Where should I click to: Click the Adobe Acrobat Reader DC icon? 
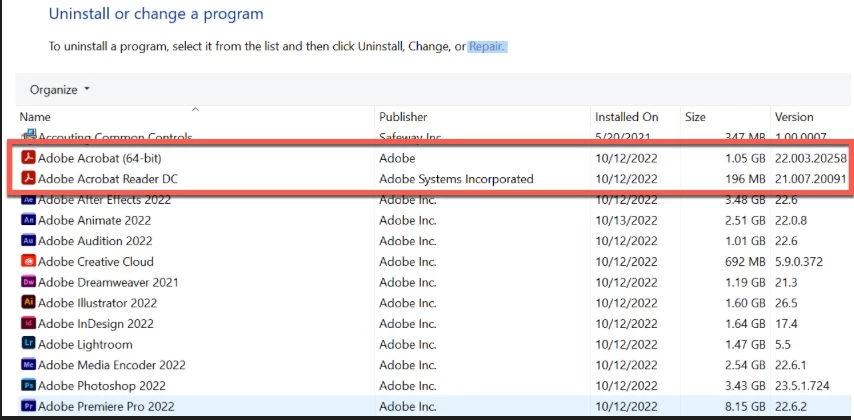coord(28,179)
